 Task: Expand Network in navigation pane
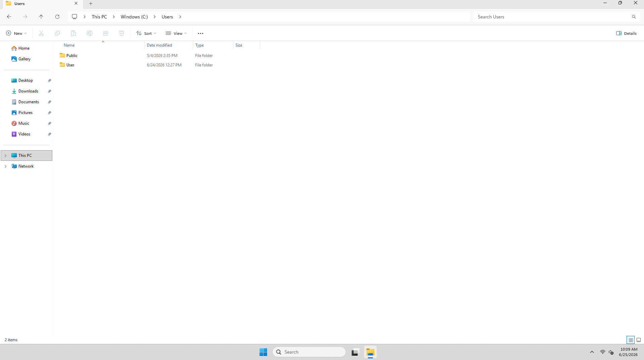point(6,166)
